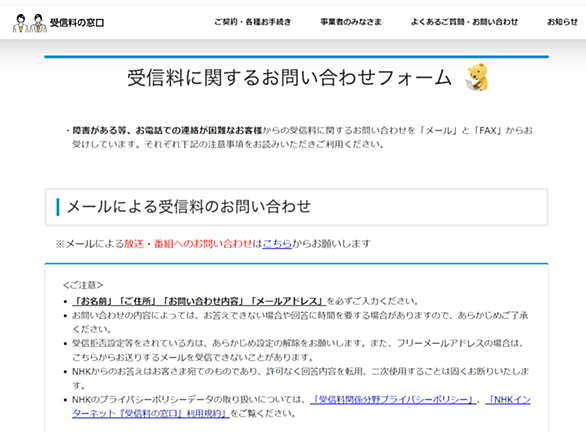Click the underlined 「お名前」「ご住所」 required fields text
586x432 pixels.
pyautogui.click(x=199, y=301)
